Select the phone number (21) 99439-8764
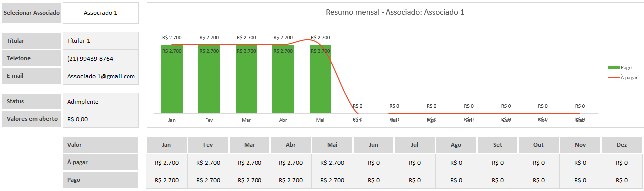The image size is (644, 191). pos(101,58)
